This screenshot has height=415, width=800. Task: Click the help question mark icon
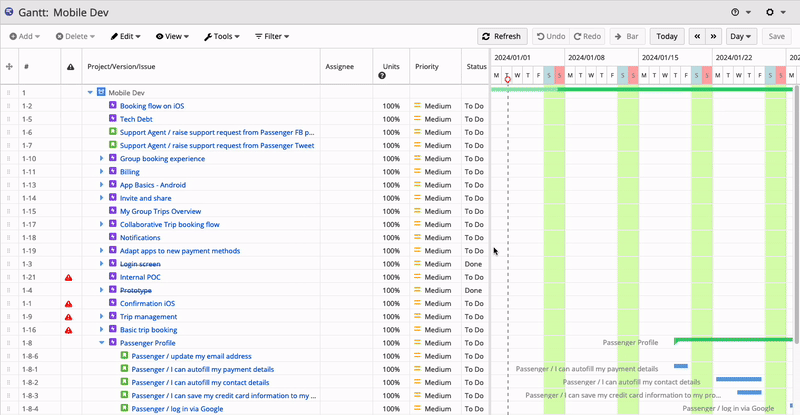737,12
